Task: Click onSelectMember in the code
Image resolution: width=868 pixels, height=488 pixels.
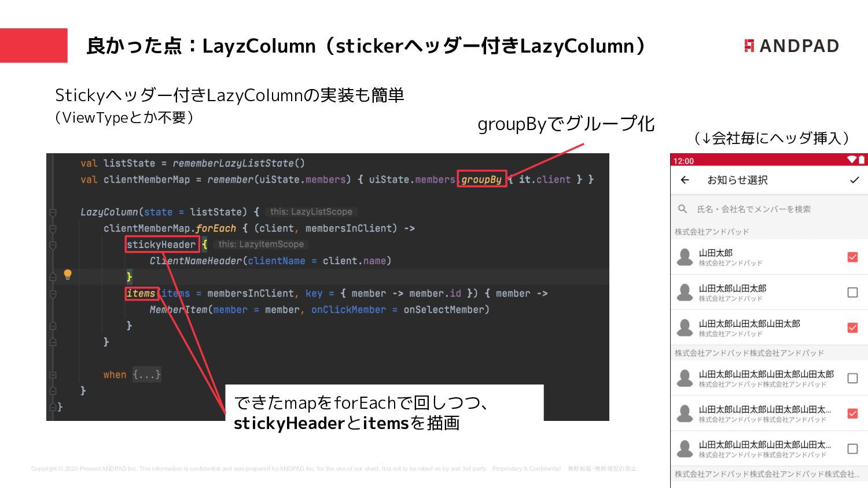Action: [443, 309]
